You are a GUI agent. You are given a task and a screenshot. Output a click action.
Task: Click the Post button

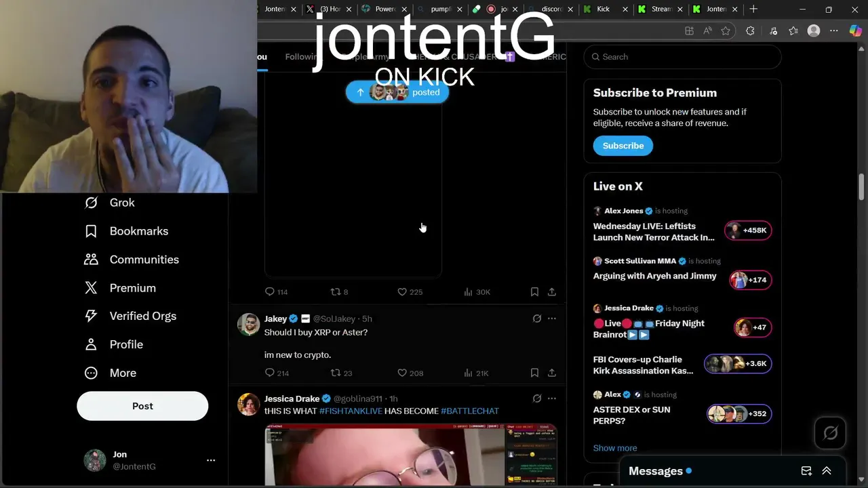click(x=142, y=406)
